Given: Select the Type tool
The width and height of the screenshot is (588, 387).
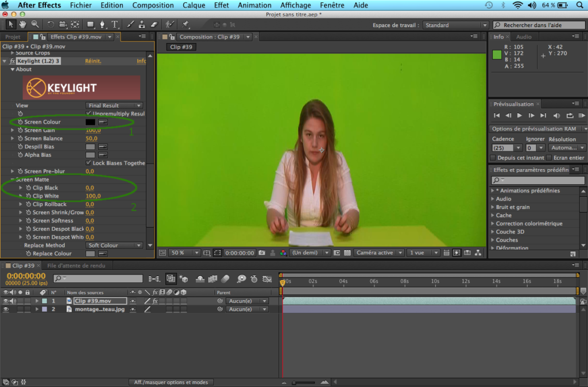Looking at the screenshot, I should [114, 25].
